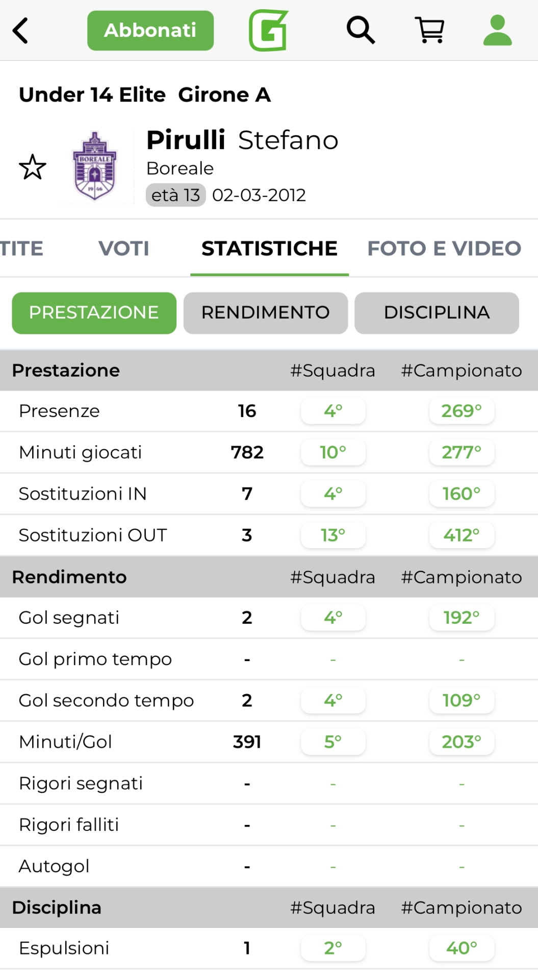Tap Presenze championship rank 269° badge

click(462, 411)
